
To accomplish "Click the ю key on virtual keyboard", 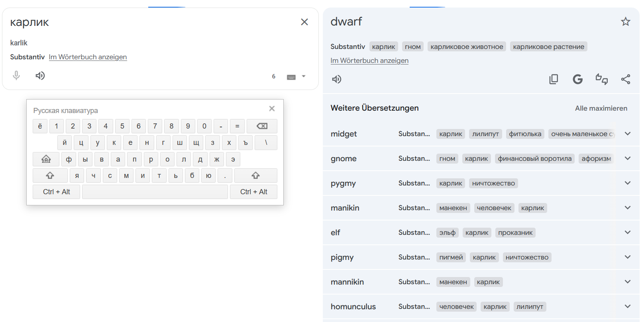I will pyautogui.click(x=208, y=176).
